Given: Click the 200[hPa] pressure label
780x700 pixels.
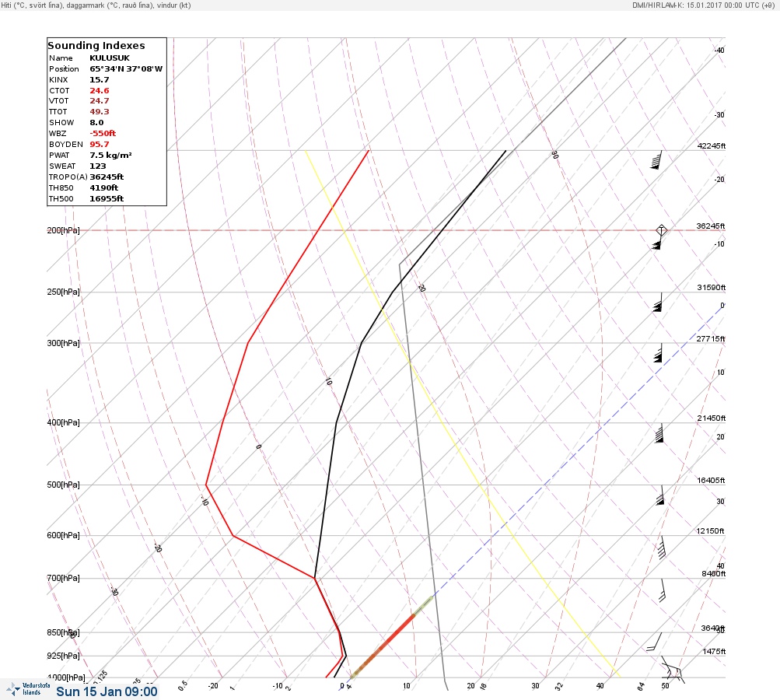Looking at the screenshot, I should click(63, 230).
